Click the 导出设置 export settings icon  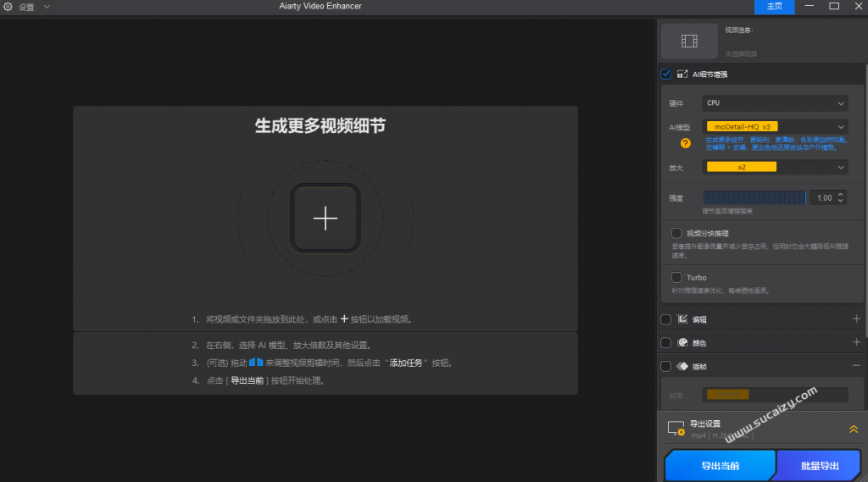click(676, 428)
